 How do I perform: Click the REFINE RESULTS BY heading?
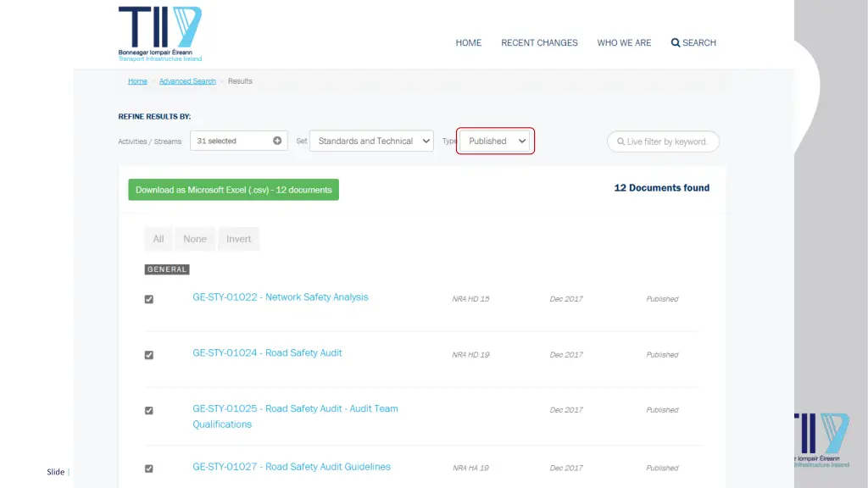[154, 117]
